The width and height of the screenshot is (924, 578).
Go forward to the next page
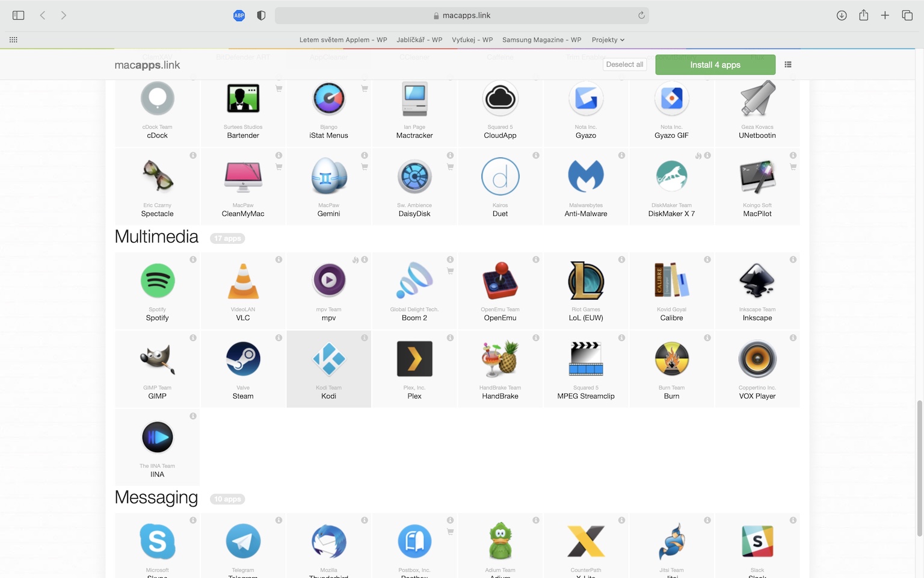click(x=63, y=16)
